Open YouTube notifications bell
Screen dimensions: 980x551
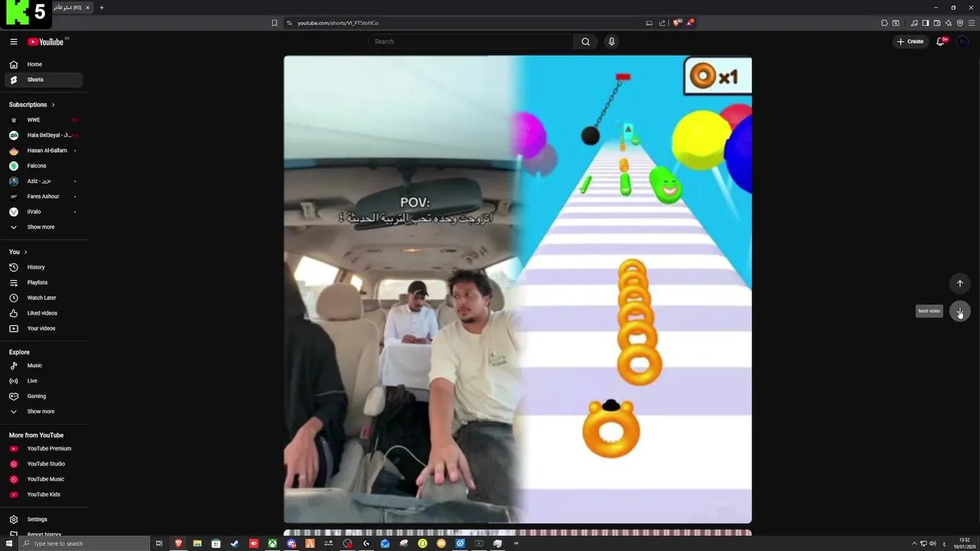tap(940, 41)
